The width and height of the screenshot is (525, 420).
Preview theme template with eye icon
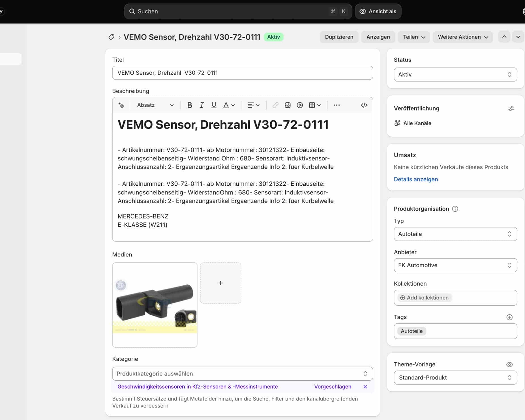click(509, 365)
